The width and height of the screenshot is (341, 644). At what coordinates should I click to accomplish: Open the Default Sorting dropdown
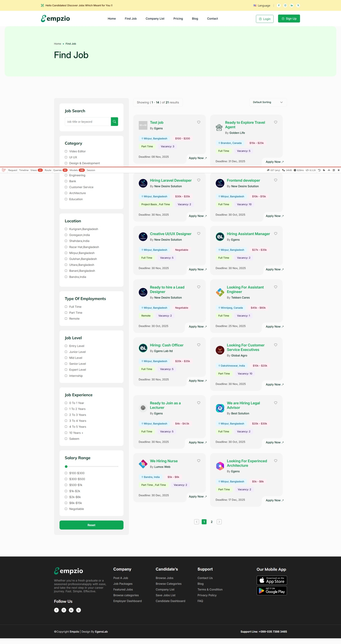pyautogui.click(x=268, y=102)
